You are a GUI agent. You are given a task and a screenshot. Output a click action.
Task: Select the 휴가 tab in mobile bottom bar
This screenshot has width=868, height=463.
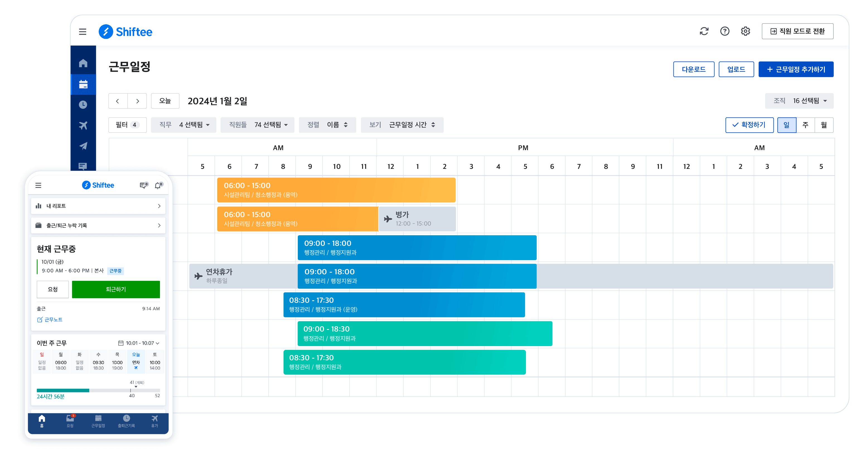tap(154, 421)
